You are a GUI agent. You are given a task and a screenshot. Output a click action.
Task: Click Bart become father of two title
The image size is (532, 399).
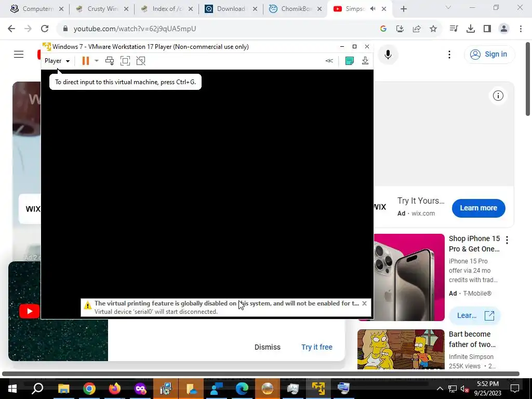472,339
